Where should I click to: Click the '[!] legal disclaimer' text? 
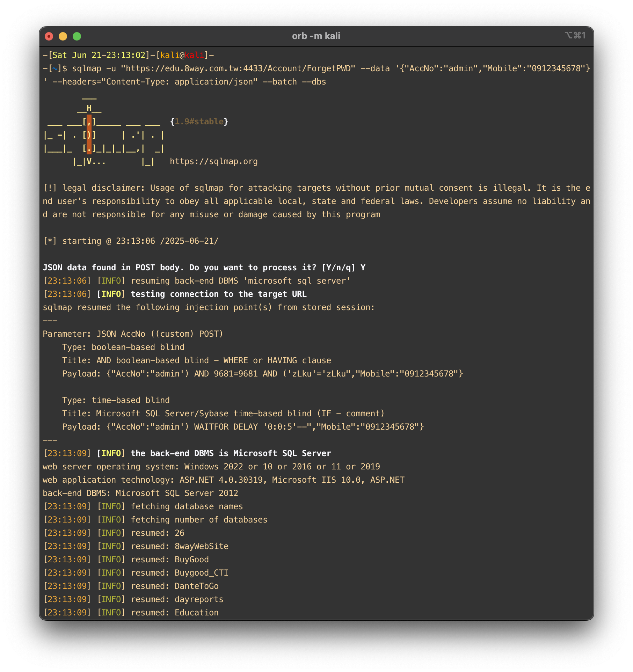pos(316,201)
